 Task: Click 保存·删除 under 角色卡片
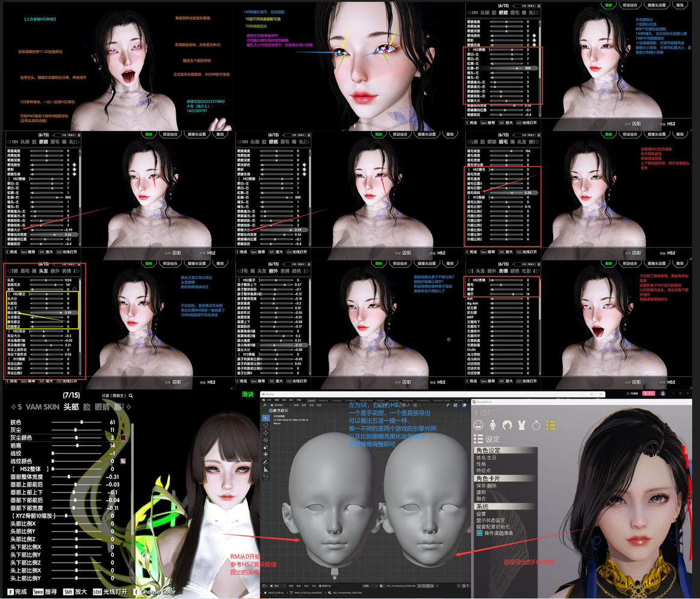486,485
